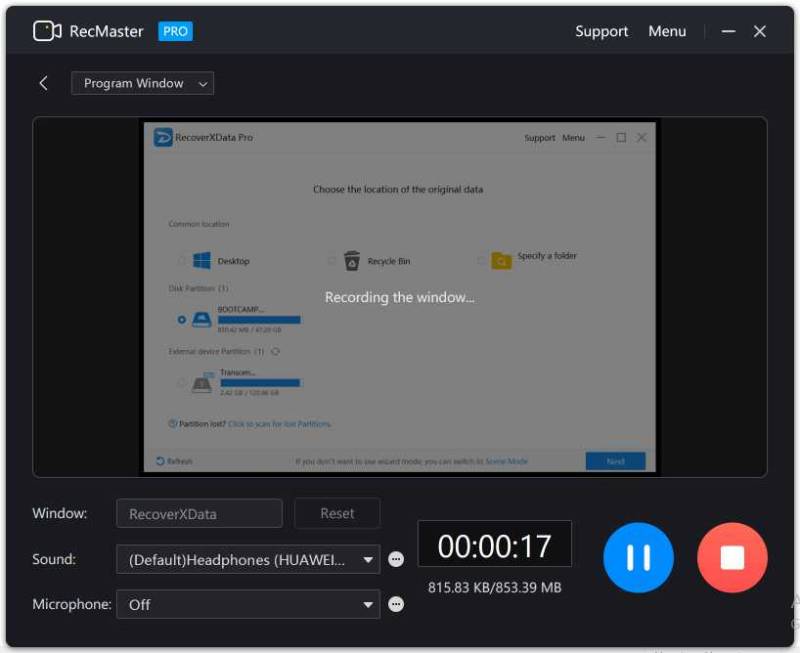Click the yellow folder icon in preview
The width and height of the screenshot is (800, 653).
[501, 261]
